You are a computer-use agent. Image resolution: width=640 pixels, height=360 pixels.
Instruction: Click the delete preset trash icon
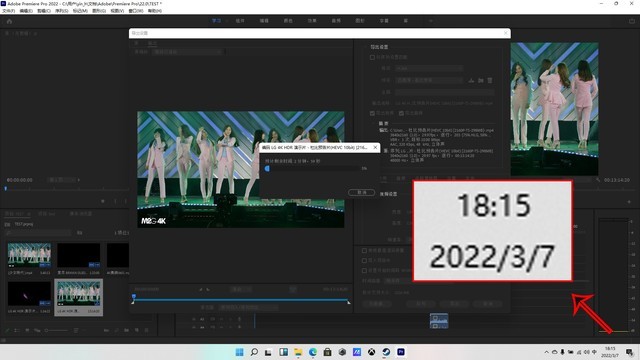(x=490, y=80)
